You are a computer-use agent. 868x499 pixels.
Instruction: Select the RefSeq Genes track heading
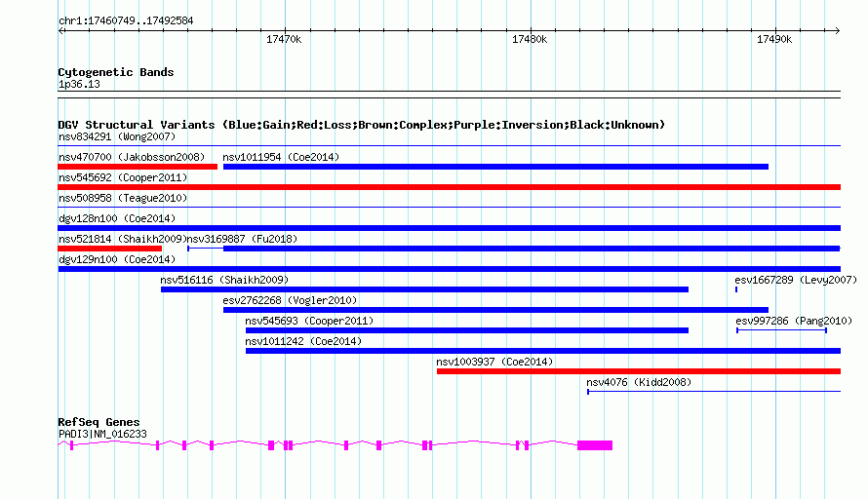(x=99, y=422)
